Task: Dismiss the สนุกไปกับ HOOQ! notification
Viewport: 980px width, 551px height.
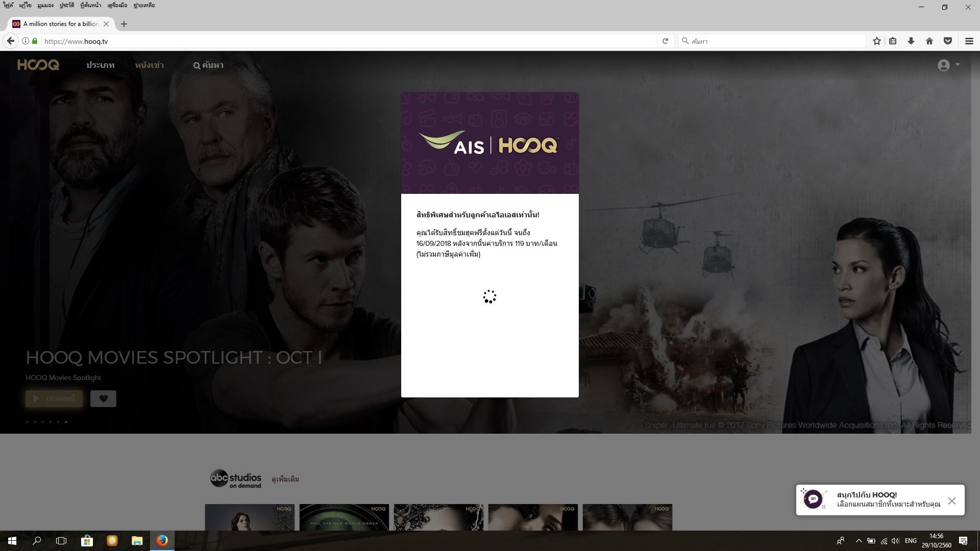Action: (x=951, y=501)
